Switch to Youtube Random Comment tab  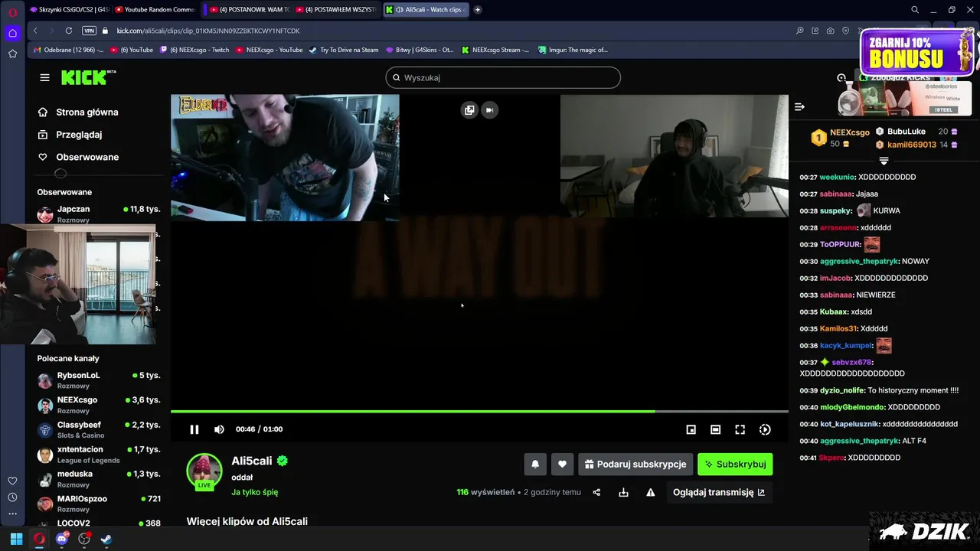(154, 10)
